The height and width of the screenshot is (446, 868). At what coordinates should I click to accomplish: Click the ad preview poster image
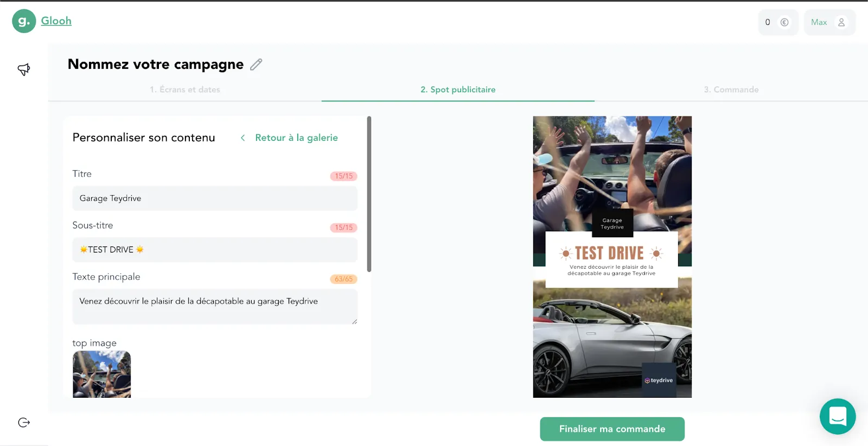pos(612,257)
